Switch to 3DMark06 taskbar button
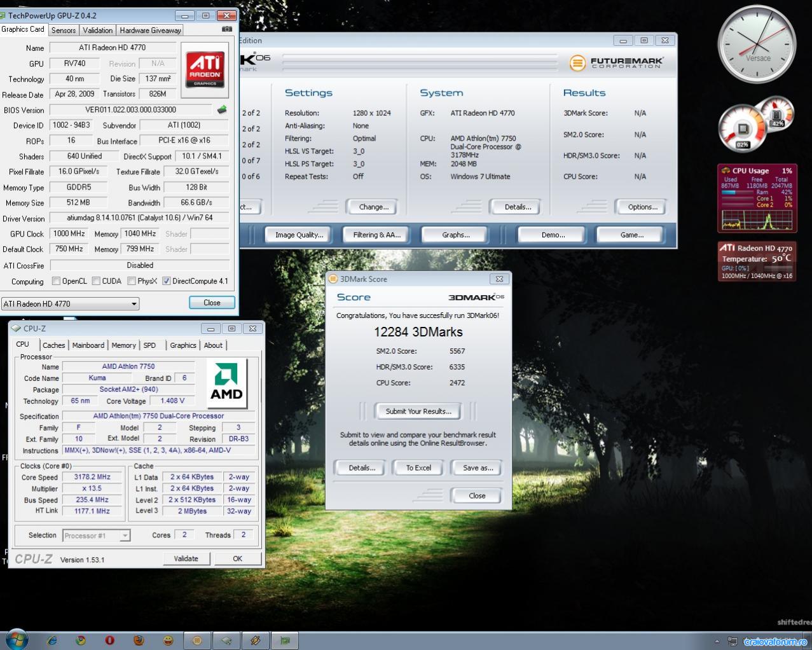This screenshot has height=650, width=812. tap(197, 640)
